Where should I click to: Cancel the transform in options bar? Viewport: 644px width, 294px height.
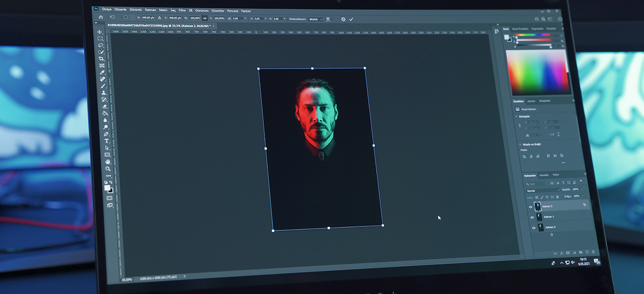[x=343, y=19]
